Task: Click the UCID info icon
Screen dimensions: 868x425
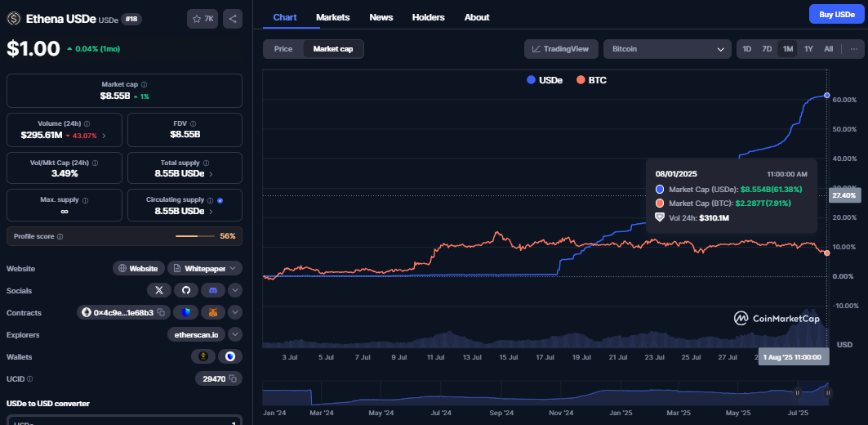Action: pos(30,379)
